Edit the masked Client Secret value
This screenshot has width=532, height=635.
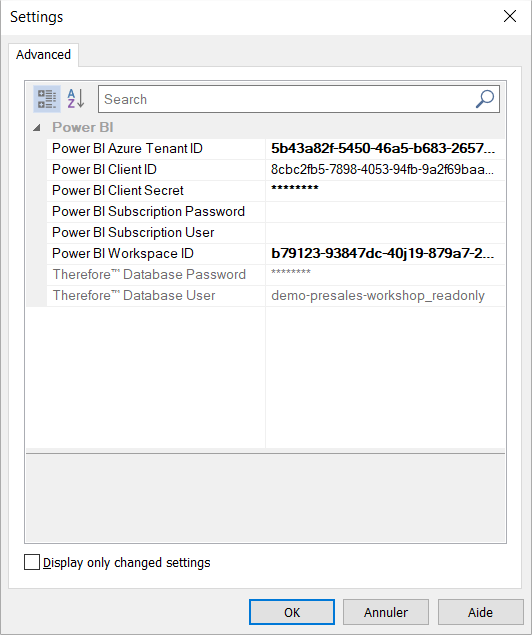coord(385,191)
